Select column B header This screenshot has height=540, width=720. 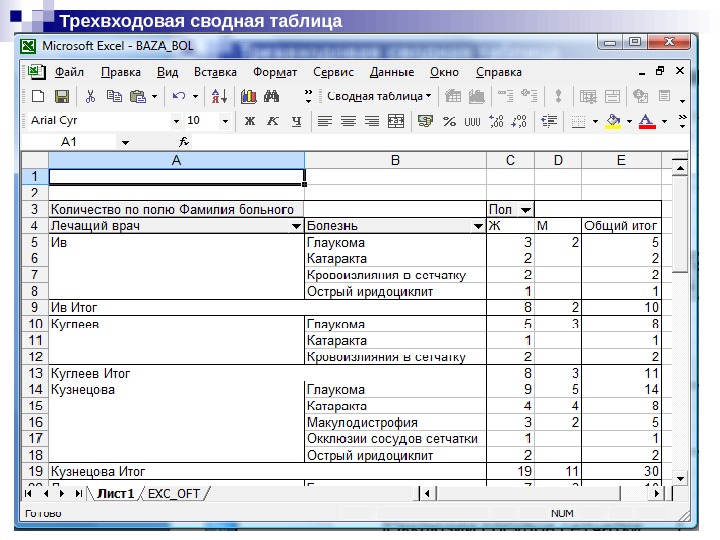(x=395, y=160)
